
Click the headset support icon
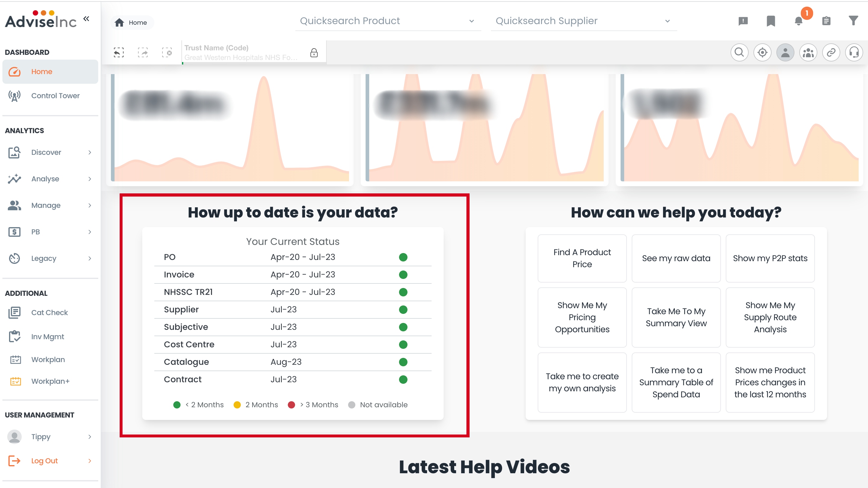point(854,52)
